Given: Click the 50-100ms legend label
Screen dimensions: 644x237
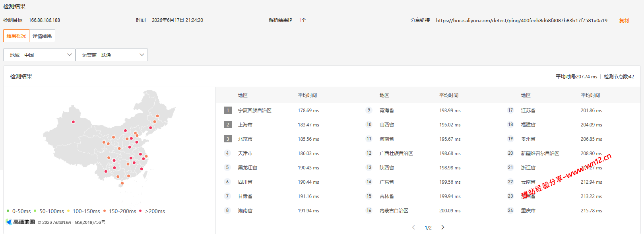Looking at the screenshot, I should coord(52,211).
